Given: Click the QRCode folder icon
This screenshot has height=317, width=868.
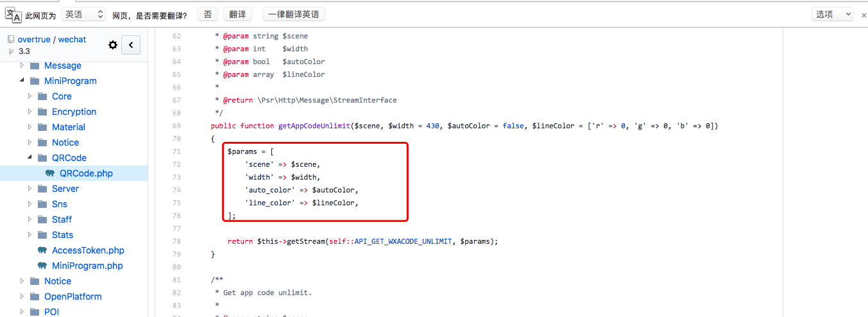Looking at the screenshot, I should tap(42, 158).
